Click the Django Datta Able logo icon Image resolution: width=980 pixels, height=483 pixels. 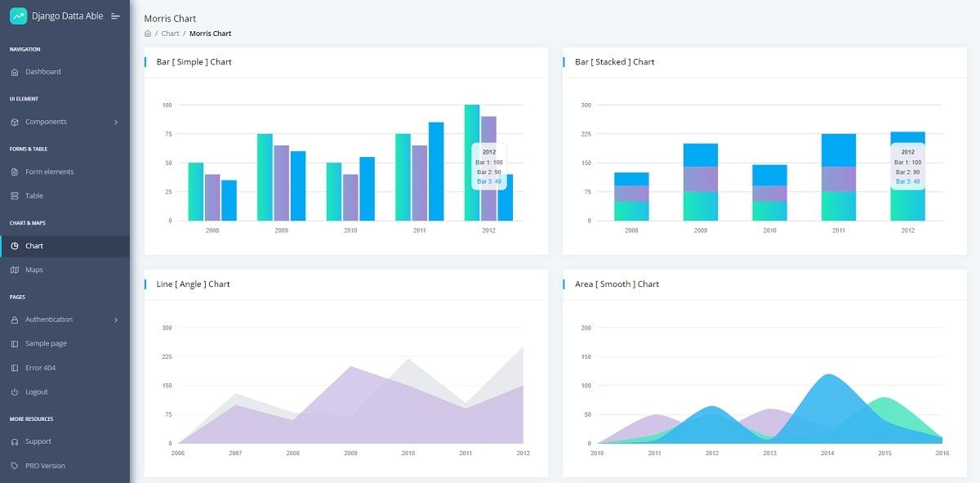16,15
